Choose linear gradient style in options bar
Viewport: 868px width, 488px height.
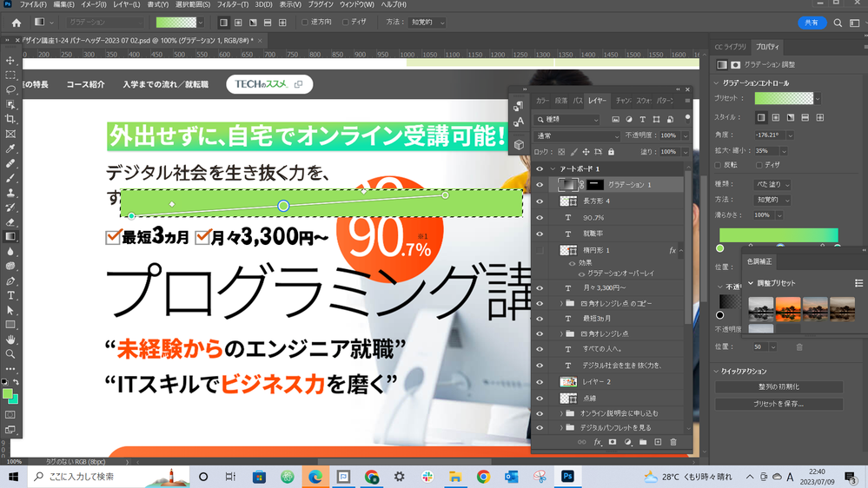pos(223,23)
